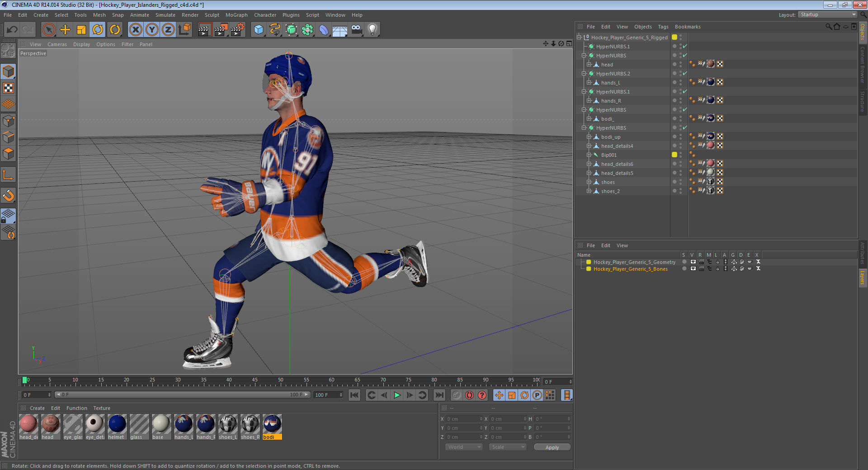
Task: Add a Camera object
Action: click(356, 30)
